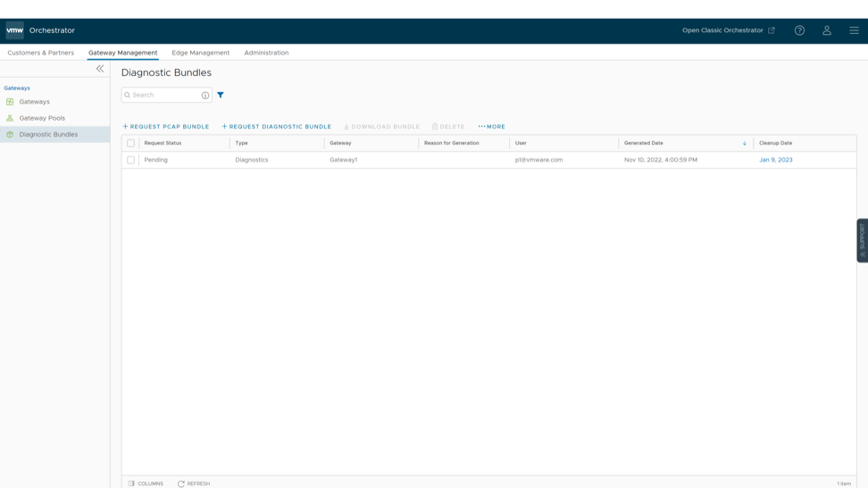
Task: Click the Gateway Pools sidebar icon
Action: [x=10, y=118]
